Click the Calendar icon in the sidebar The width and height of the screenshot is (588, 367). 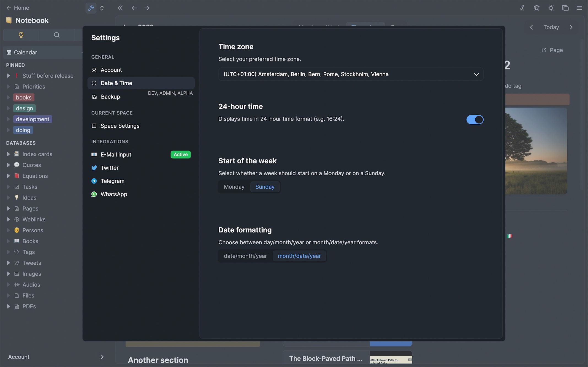point(9,52)
